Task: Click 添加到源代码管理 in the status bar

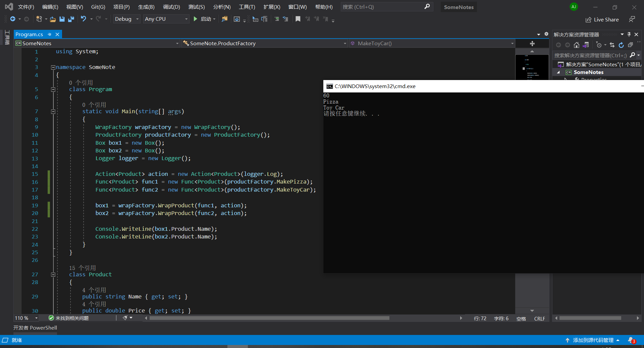Action: (x=593, y=340)
